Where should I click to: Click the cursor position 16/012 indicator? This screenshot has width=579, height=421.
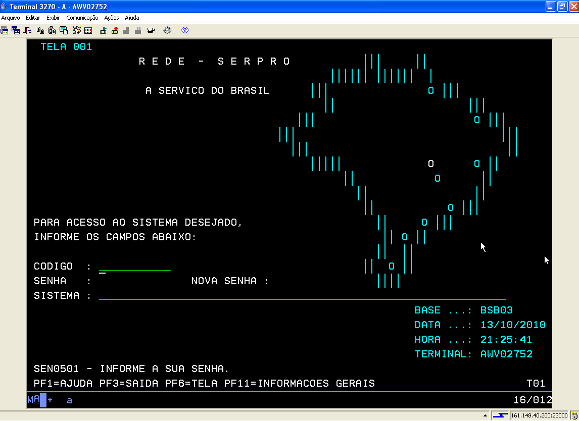(x=532, y=400)
